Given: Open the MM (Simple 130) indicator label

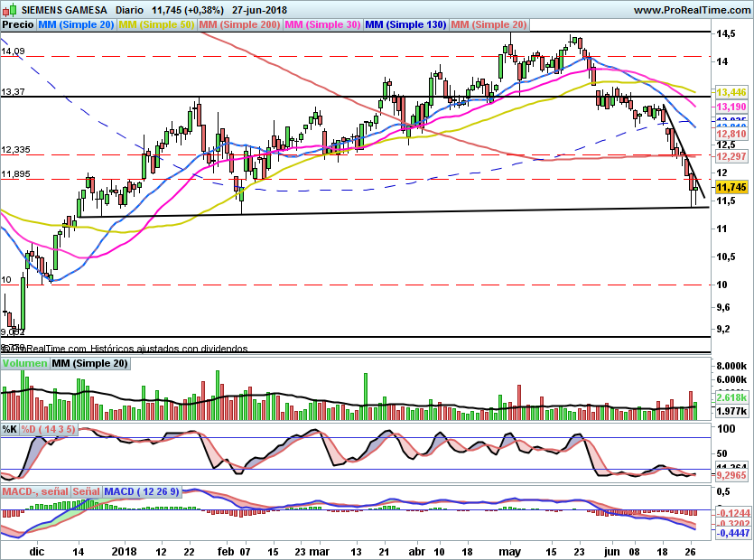Looking at the screenshot, I should pos(405,26).
